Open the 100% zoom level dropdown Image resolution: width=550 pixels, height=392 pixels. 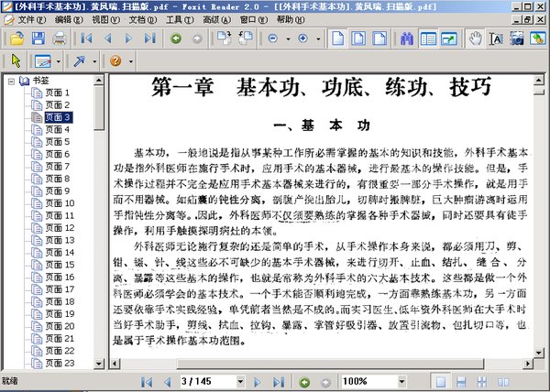(x=402, y=381)
